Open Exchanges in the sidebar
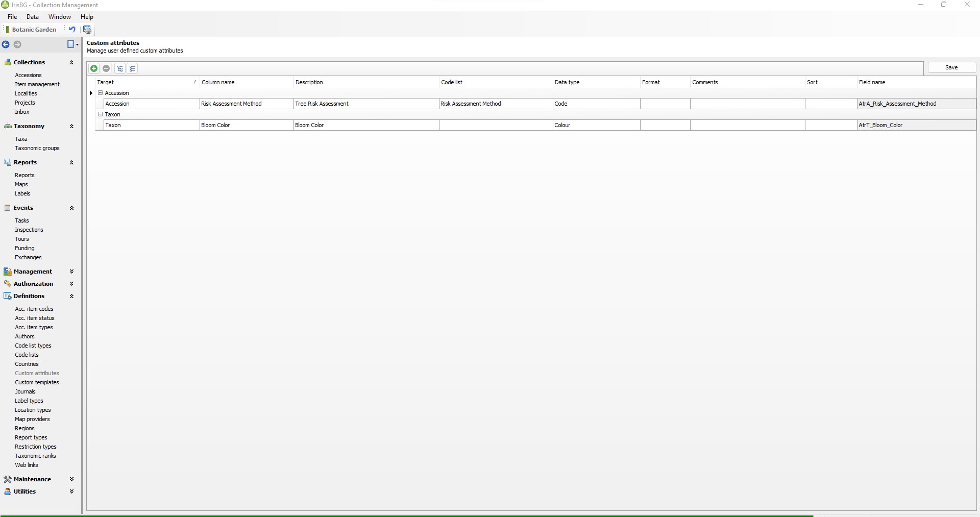 (28, 257)
